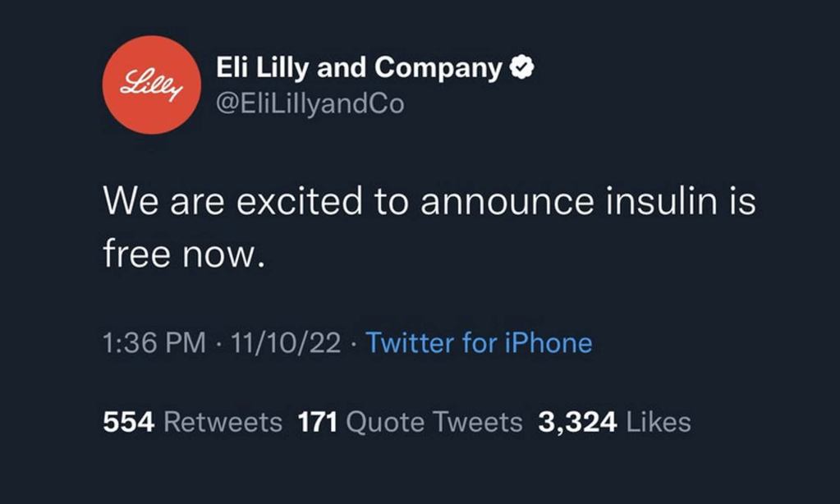Visit the @EliLillyandCo handle
840x504 pixels.
(310, 103)
